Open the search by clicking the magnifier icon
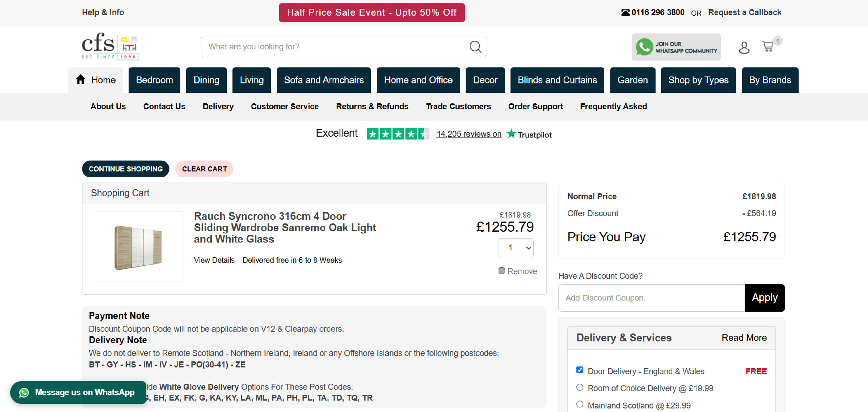 pyautogui.click(x=475, y=47)
